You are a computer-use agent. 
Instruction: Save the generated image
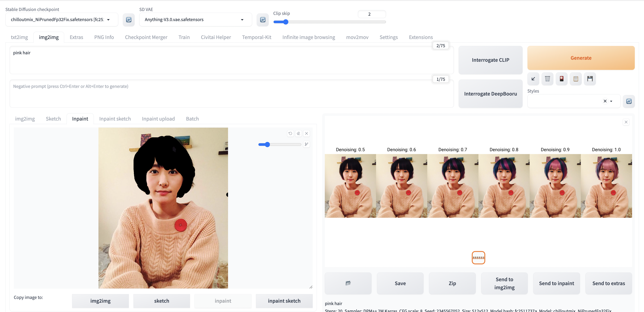pos(400,283)
